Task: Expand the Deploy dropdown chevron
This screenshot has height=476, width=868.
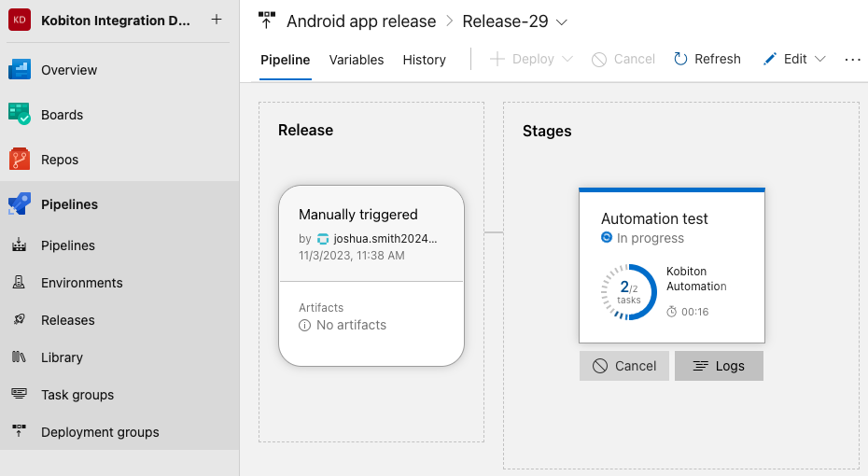Action: (567, 59)
